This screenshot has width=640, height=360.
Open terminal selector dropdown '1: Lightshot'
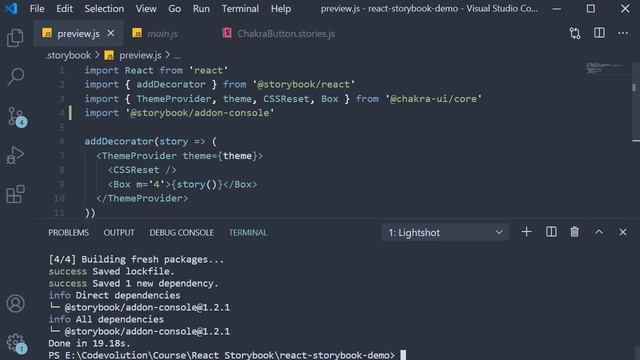(x=445, y=233)
